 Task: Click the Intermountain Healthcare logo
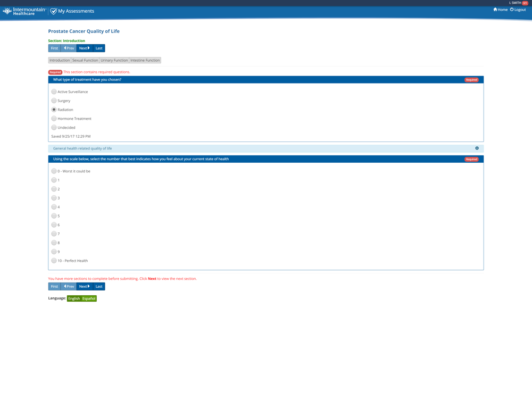[24, 11]
